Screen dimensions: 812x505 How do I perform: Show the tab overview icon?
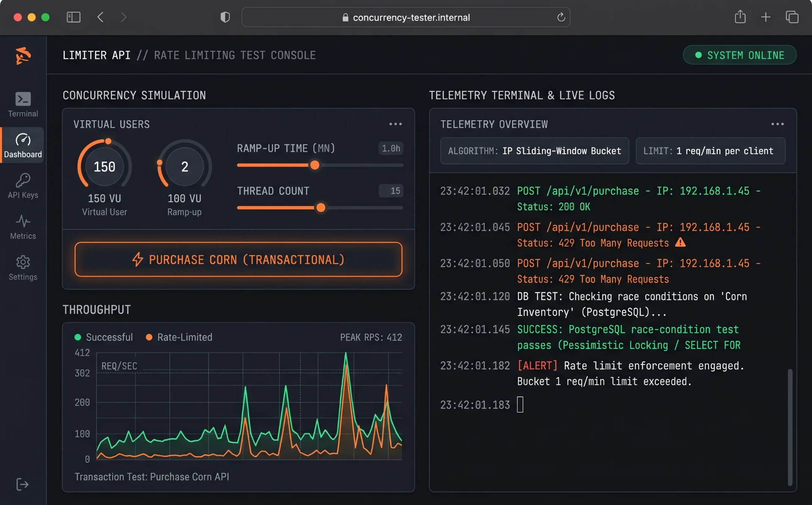click(792, 17)
